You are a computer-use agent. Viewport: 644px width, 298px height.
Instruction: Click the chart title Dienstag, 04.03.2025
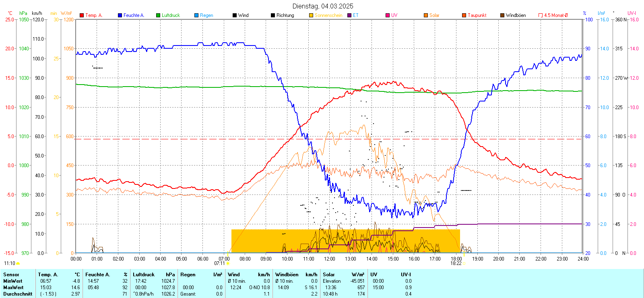click(x=323, y=6)
